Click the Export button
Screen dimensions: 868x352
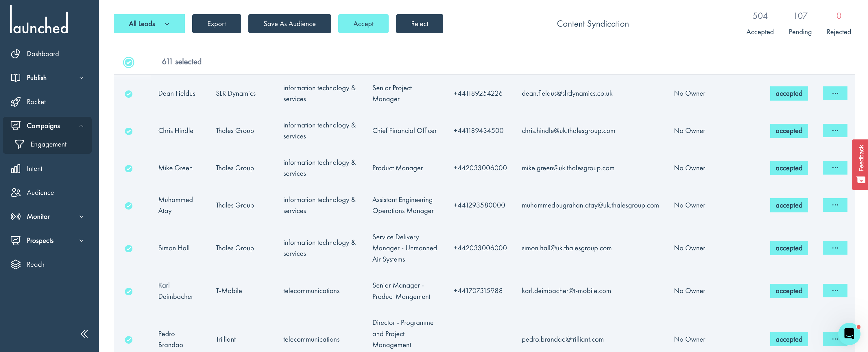pos(216,24)
